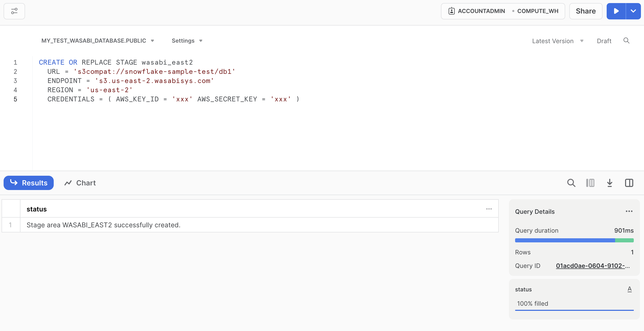644x331 pixels.
Task: Click the download results icon
Action: [x=610, y=183]
